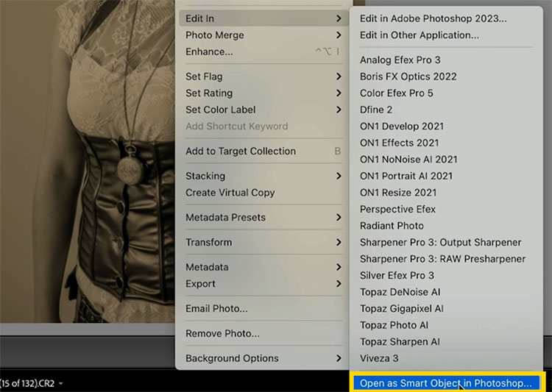
Task: Choose Email Photo...
Action: pos(263,309)
